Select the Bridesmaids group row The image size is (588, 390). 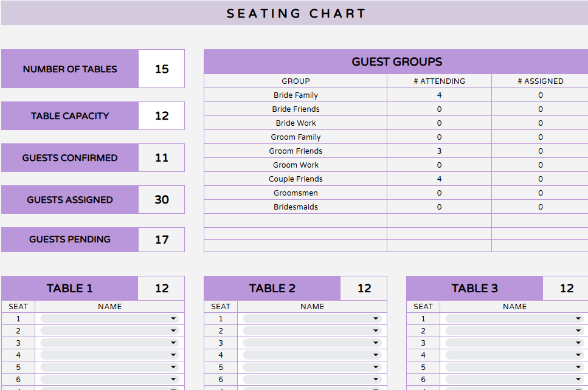click(296, 207)
